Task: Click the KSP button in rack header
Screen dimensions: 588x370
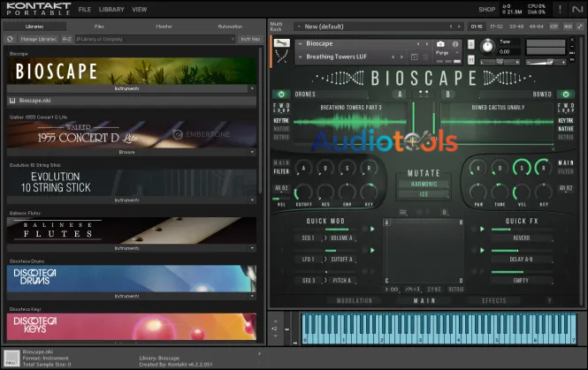Action: click(554, 26)
